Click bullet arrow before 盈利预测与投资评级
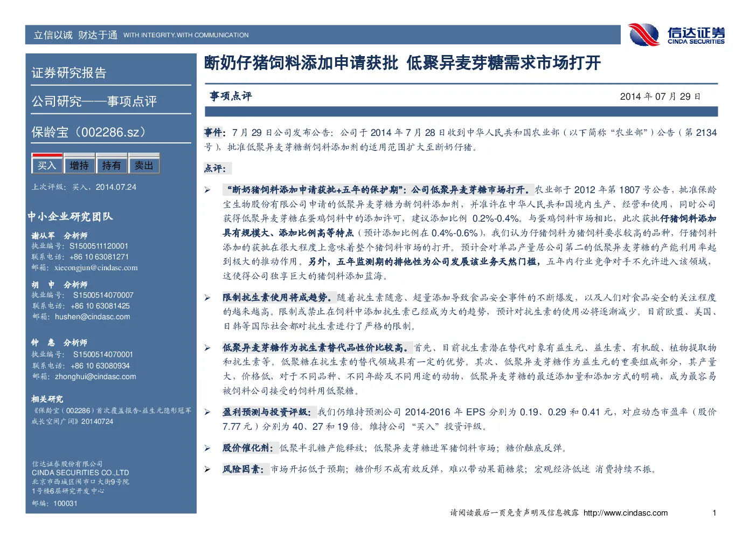756x535 pixels. pos(207,412)
